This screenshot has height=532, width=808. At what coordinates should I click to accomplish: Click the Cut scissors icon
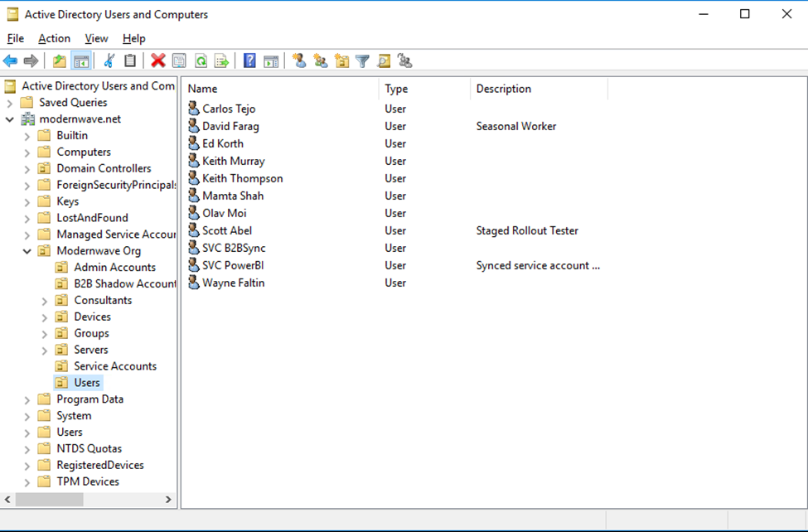[109, 60]
